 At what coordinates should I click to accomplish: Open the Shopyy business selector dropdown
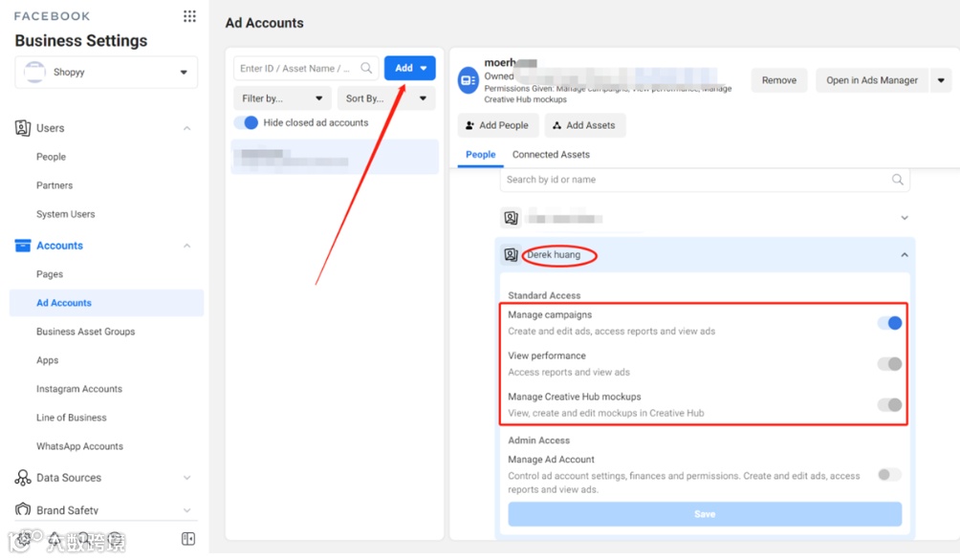[x=106, y=73]
